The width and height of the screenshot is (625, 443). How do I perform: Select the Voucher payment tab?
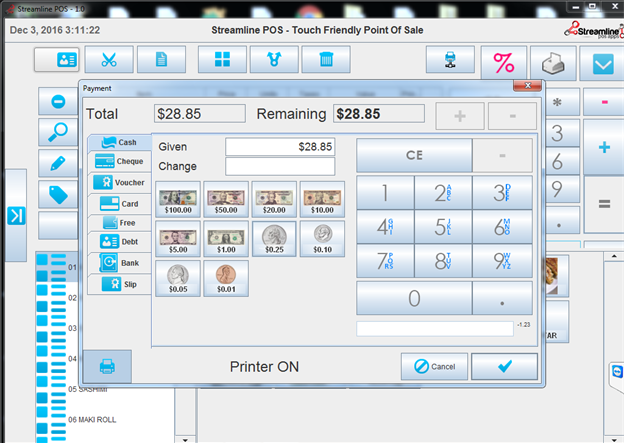(x=120, y=182)
